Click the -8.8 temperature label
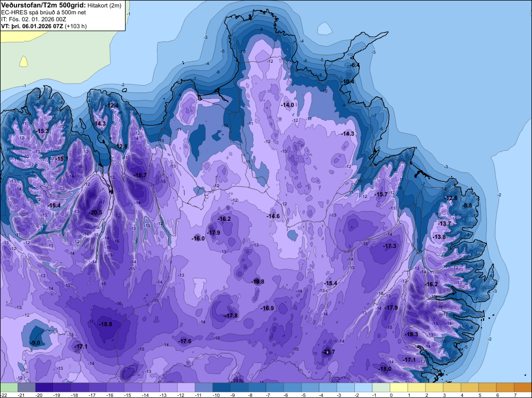 pyautogui.click(x=467, y=205)
